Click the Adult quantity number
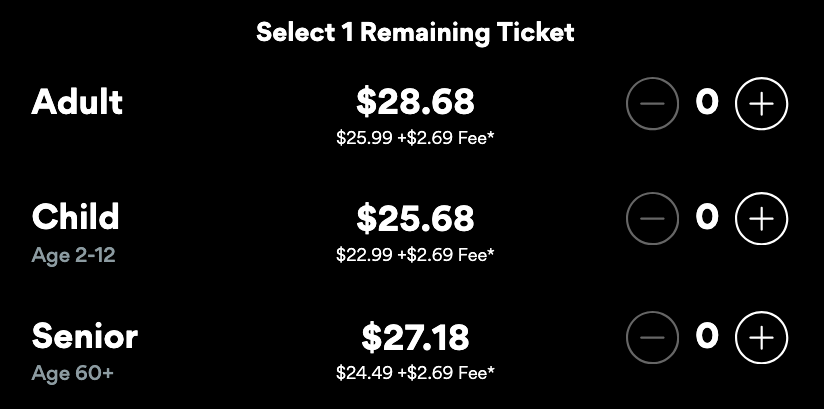Screen dimensions: 824x409 [x=707, y=103]
